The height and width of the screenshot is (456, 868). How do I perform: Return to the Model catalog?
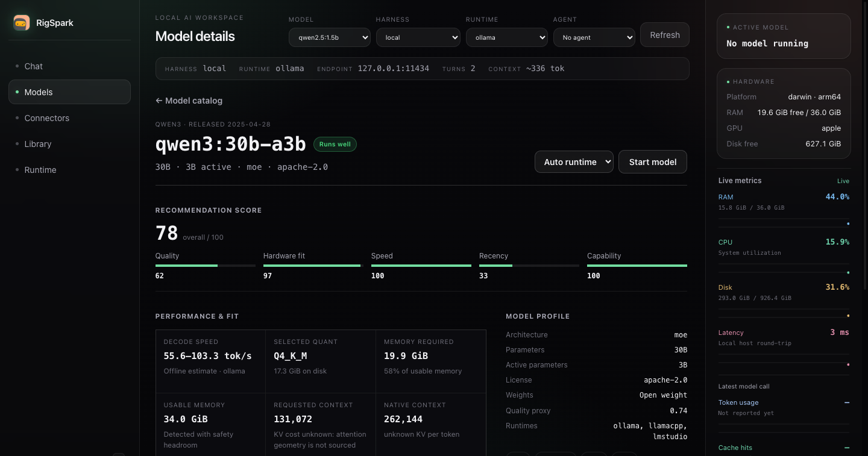click(189, 101)
